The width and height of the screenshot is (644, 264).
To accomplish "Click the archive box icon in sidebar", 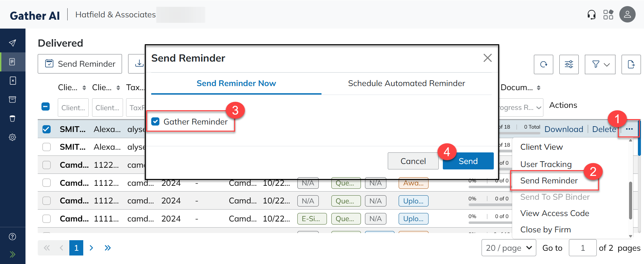I will 13,99.
